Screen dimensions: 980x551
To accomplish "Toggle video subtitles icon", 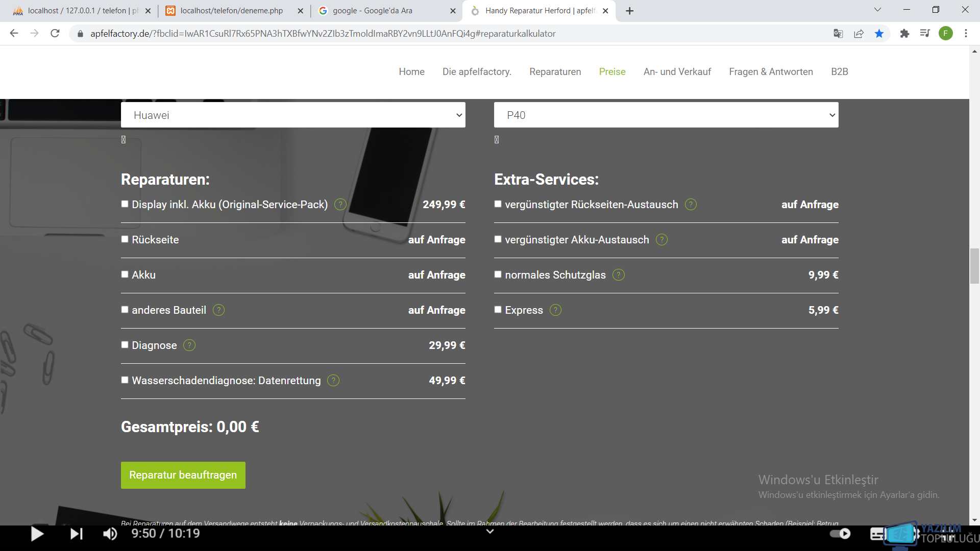I will point(877,534).
